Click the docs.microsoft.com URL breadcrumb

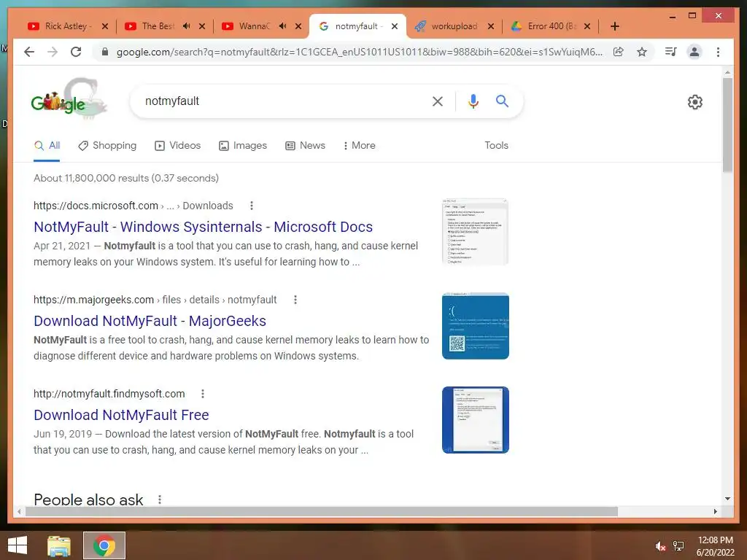[133, 206]
